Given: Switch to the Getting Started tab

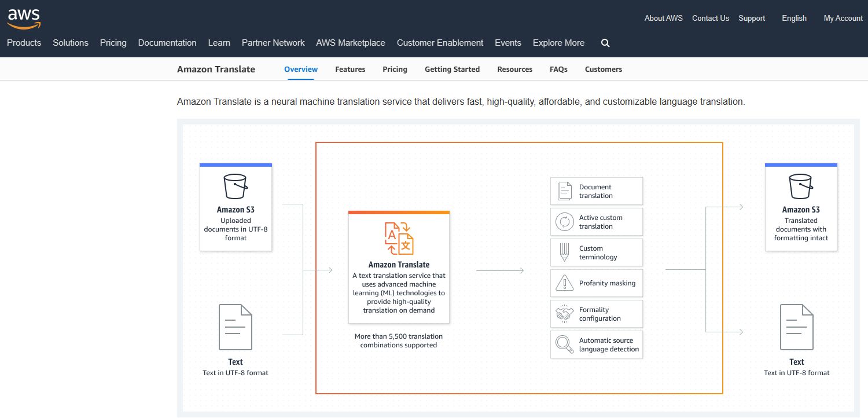Looking at the screenshot, I should pyautogui.click(x=452, y=69).
